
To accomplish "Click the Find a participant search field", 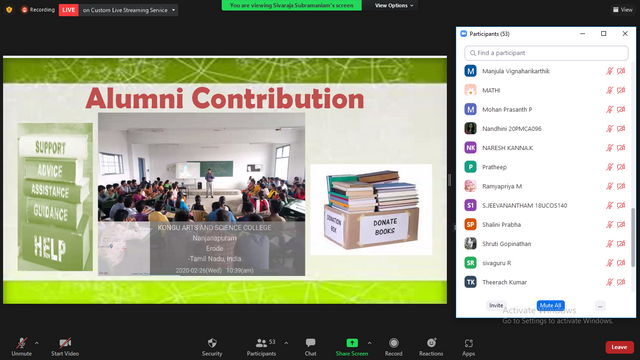I will pyautogui.click(x=546, y=53).
